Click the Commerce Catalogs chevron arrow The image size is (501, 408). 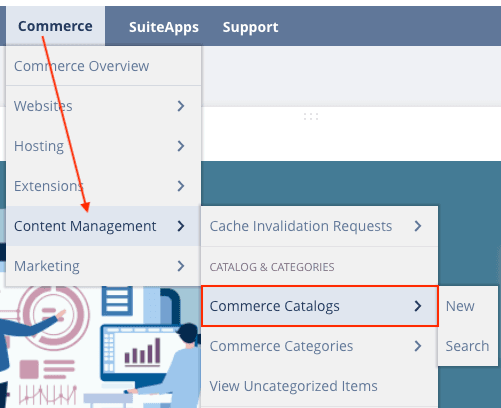[x=418, y=306]
